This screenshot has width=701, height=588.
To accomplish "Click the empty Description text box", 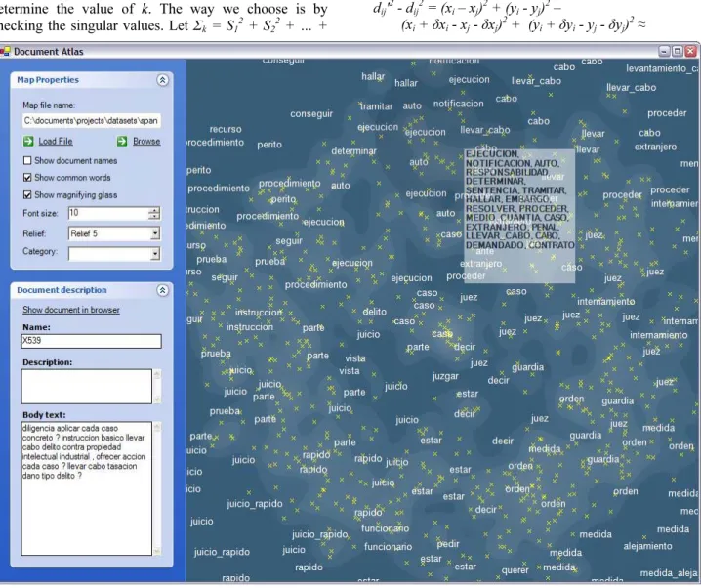I will click(x=87, y=387).
